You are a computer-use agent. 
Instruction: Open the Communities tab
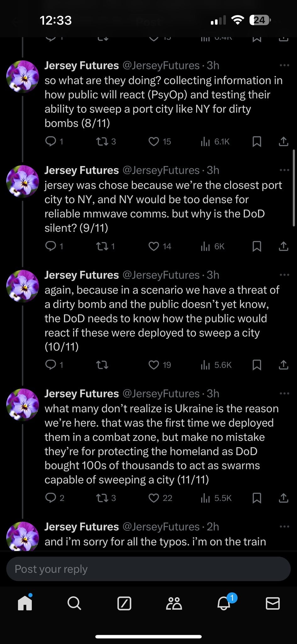174,603
